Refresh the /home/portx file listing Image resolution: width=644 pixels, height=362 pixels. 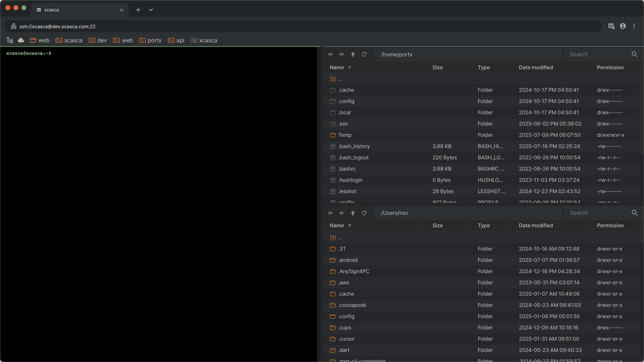click(364, 54)
